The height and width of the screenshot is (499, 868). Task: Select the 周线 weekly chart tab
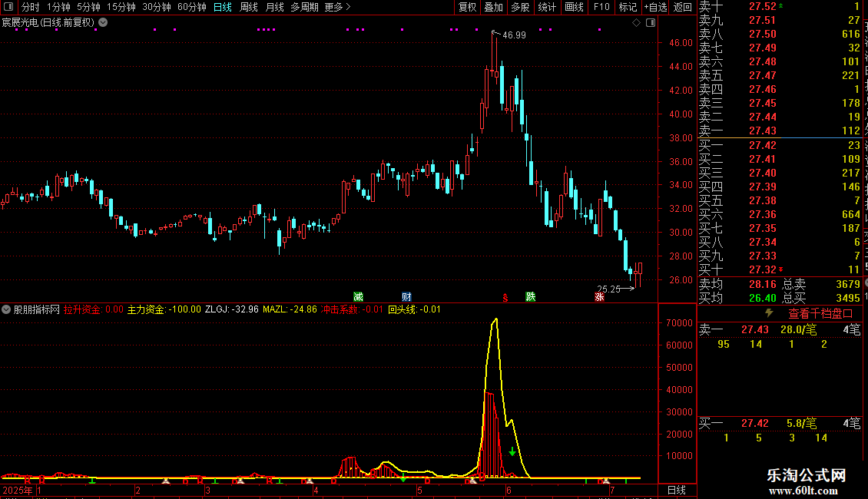point(249,7)
